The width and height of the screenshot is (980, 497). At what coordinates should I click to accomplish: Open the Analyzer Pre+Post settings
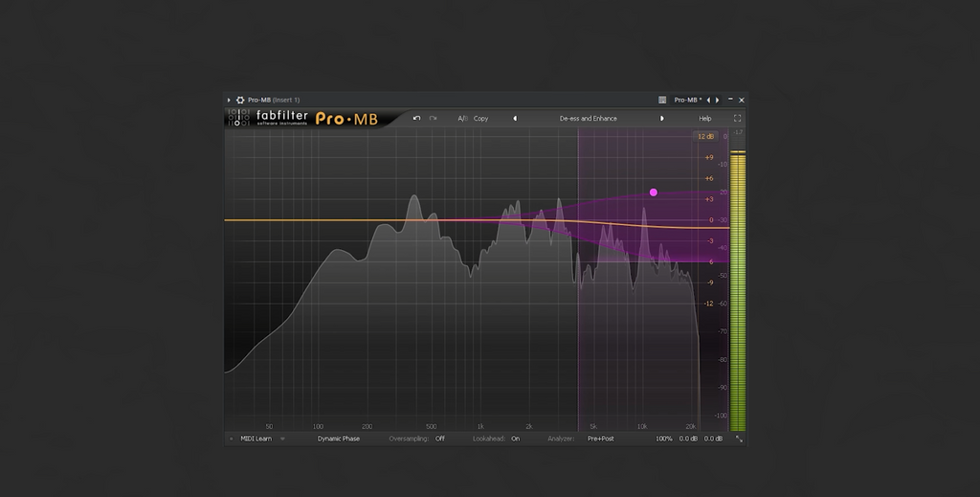601,439
